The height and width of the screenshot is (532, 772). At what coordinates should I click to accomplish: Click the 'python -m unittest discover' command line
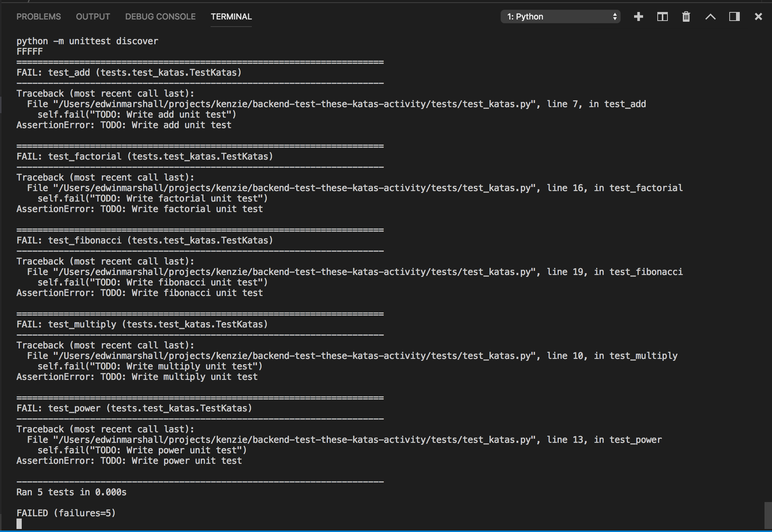[x=87, y=41]
